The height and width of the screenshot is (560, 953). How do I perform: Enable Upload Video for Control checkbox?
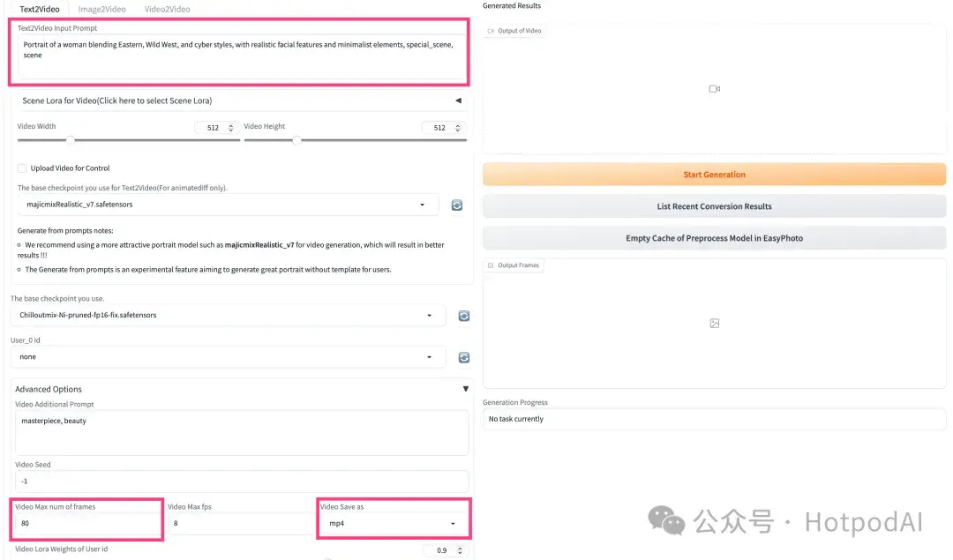pos(22,168)
